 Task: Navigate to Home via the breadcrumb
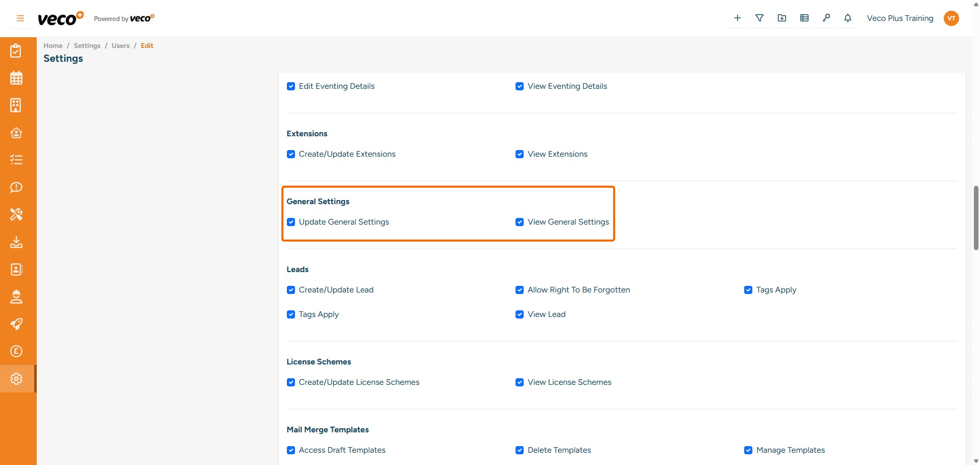point(53,45)
